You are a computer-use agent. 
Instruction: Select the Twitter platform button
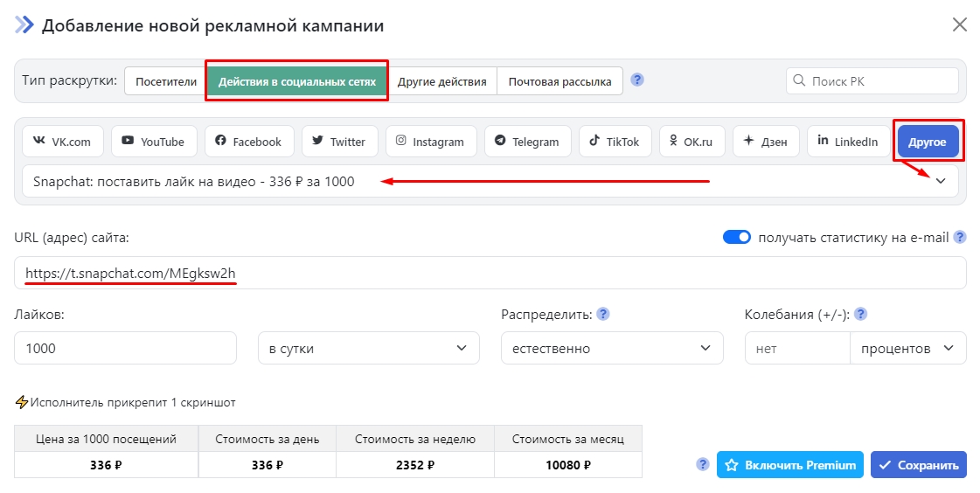339,142
